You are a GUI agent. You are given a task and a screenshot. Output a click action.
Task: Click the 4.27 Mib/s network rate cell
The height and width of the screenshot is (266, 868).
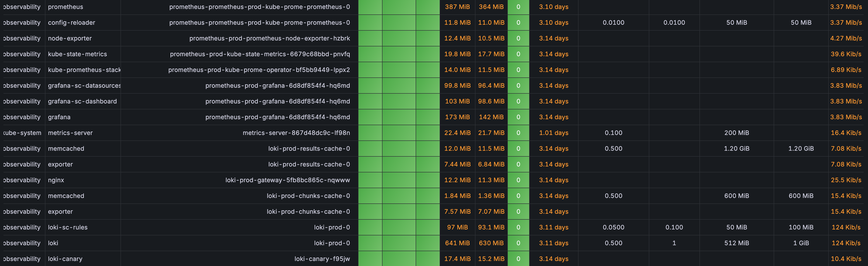(846, 38)
